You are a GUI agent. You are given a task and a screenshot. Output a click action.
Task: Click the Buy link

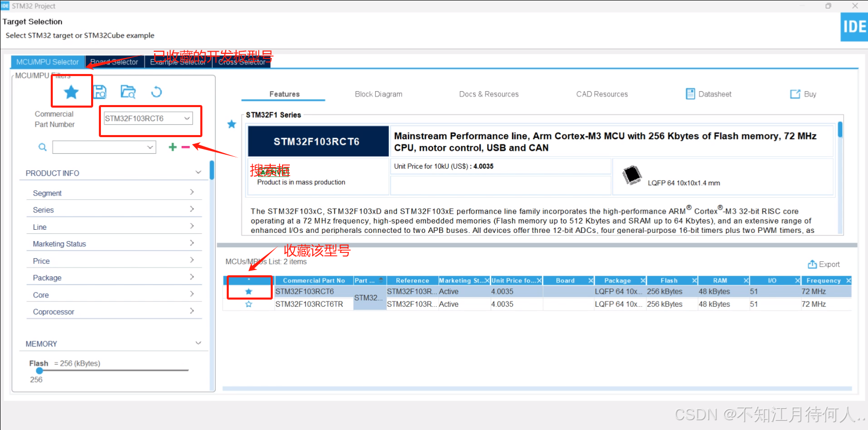pyautogui.click(x=803, y=94)
